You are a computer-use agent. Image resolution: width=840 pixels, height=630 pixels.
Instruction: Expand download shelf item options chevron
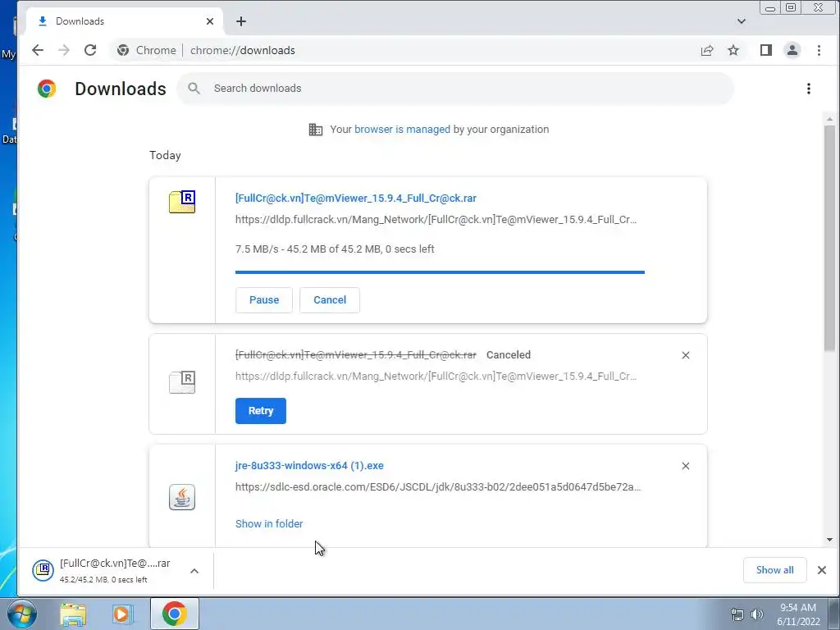click(x=194, y=571)
